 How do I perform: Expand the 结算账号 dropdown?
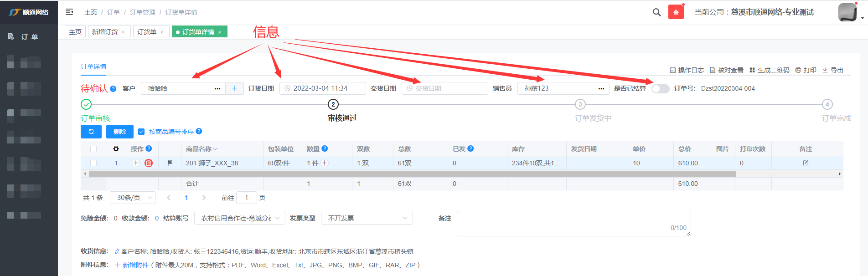coord(240,218)
